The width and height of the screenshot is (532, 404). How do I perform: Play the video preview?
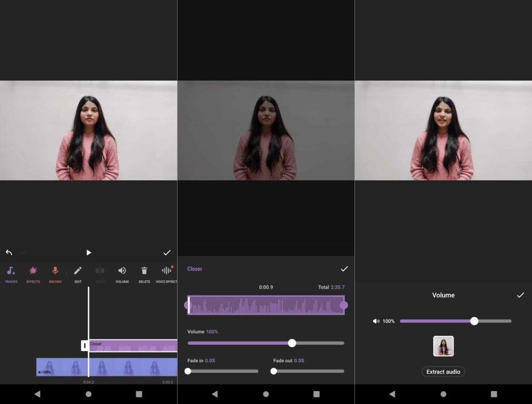pyautogui.click(x=88, y=253)
